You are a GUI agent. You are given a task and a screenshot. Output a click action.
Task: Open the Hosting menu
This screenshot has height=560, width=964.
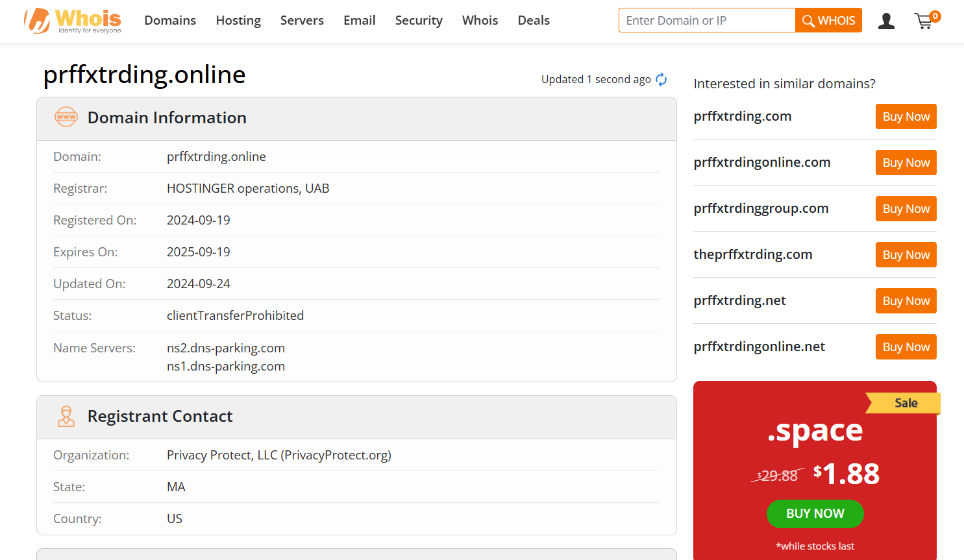pos(238,21)
